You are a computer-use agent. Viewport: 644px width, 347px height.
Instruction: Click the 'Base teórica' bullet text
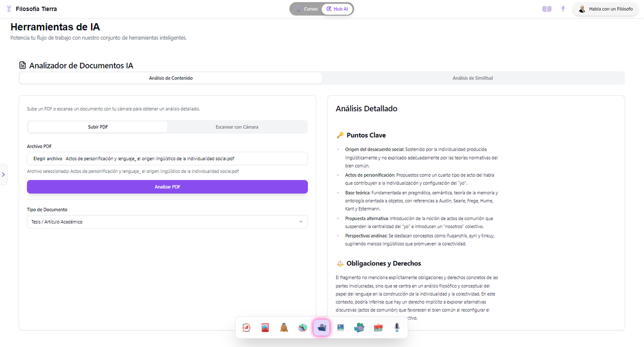421,200
